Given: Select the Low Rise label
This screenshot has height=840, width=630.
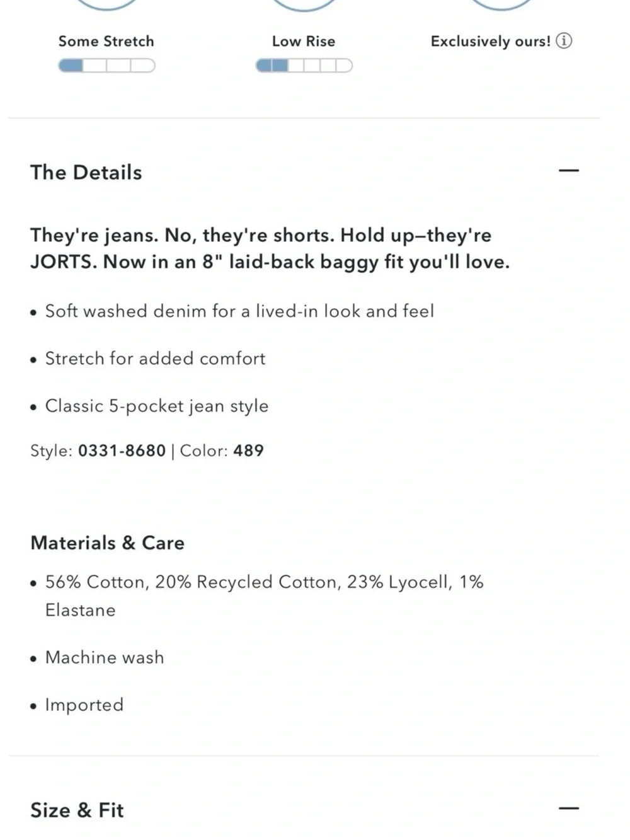Looking at the screenshot, I should [x=304, y=42].
